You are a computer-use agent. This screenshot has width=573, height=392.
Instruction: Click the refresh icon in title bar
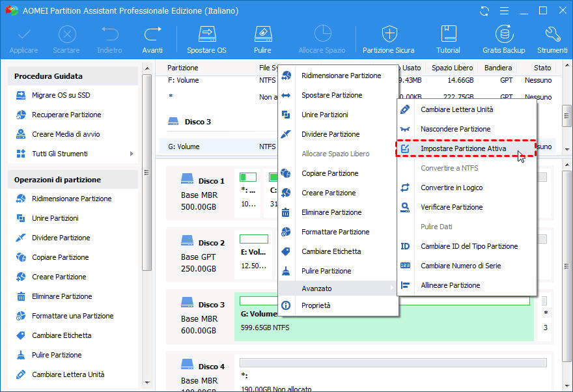[484, 11]
